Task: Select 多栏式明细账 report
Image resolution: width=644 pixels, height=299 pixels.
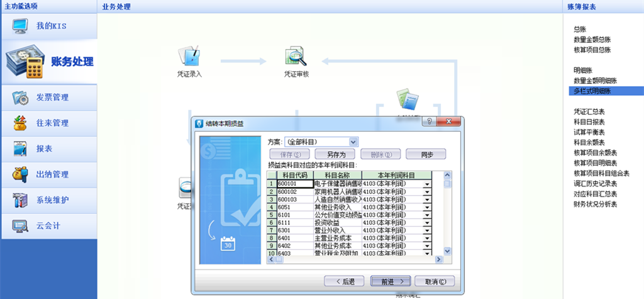Action: coord(606,91)
